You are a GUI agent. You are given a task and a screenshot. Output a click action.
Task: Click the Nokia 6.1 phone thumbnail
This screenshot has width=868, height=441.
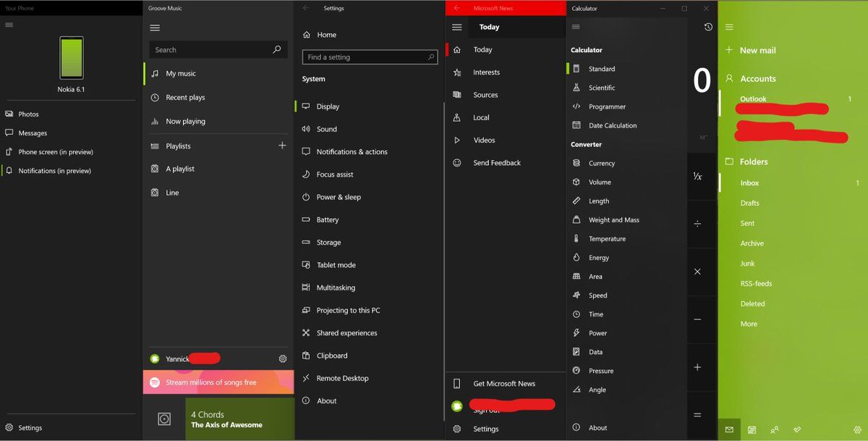[71, 58]
